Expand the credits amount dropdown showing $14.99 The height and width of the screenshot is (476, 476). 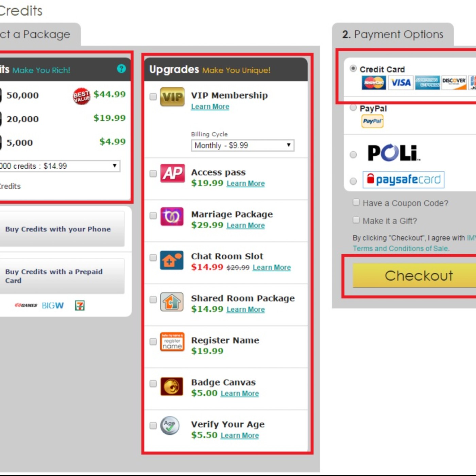click(x=60, y=166)
